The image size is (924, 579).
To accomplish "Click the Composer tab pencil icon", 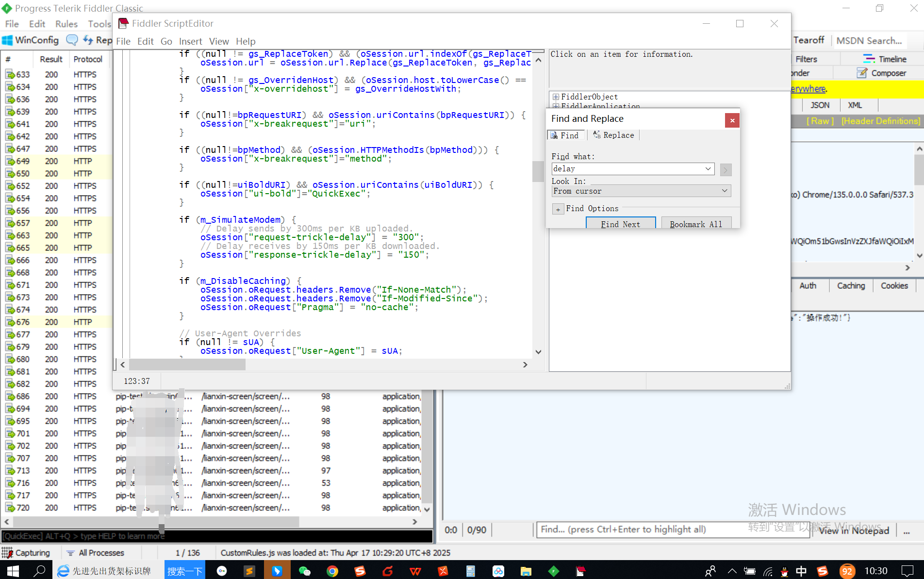I will pos(862,73).
